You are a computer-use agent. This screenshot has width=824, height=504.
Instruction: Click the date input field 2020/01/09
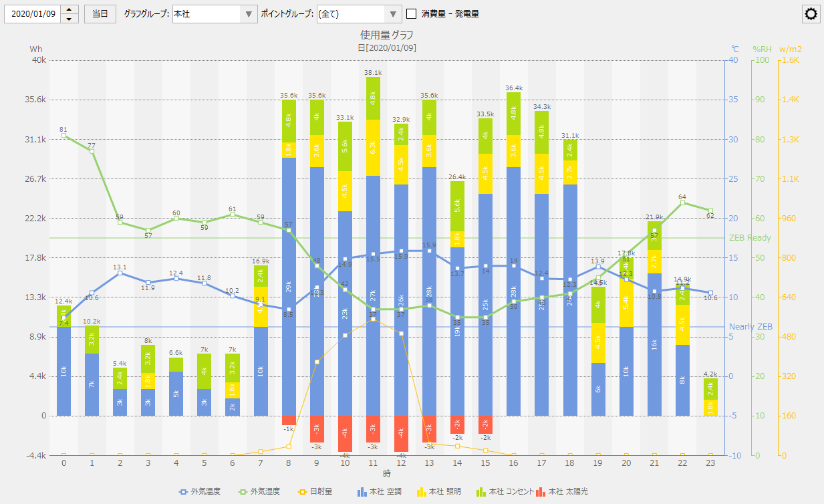33,14
